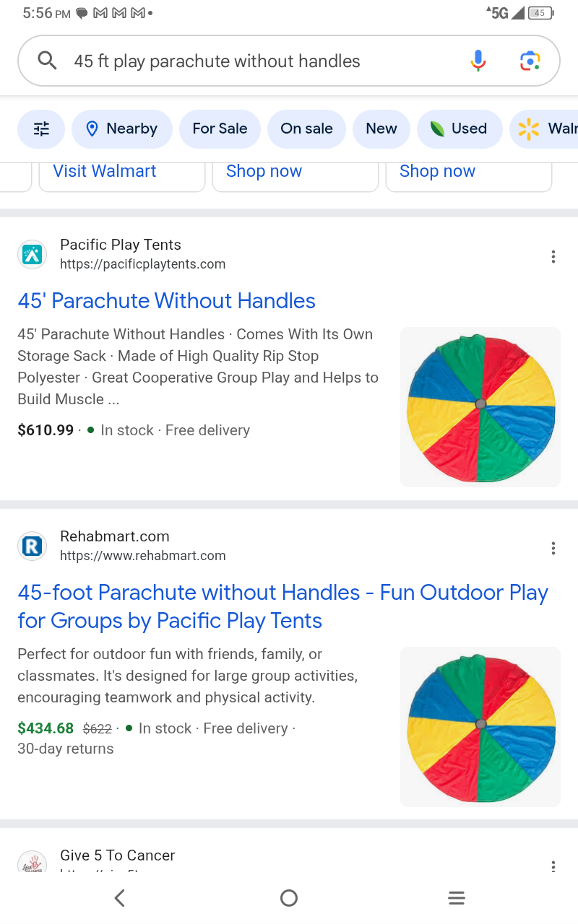Tap the Rehabmart parachute product thumbnail
Screen dimensions: 578x924
[x=480, y=726]
